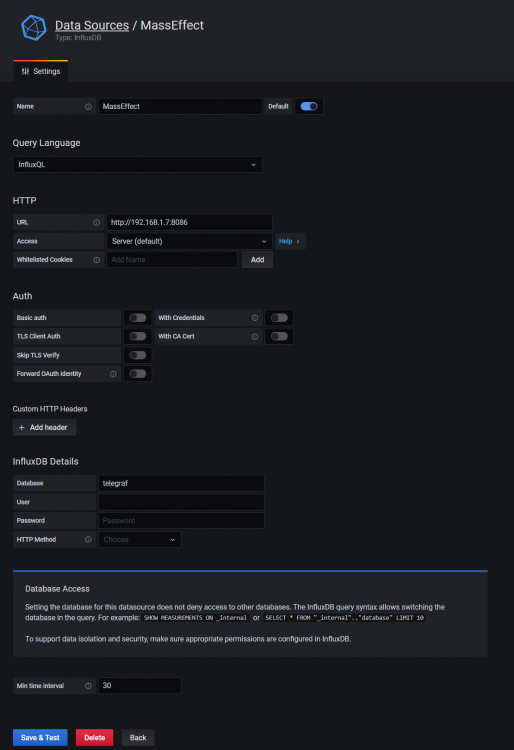Click info icon for With CA Cert
This screenshot has height=750, width=514.
[255, 337]
